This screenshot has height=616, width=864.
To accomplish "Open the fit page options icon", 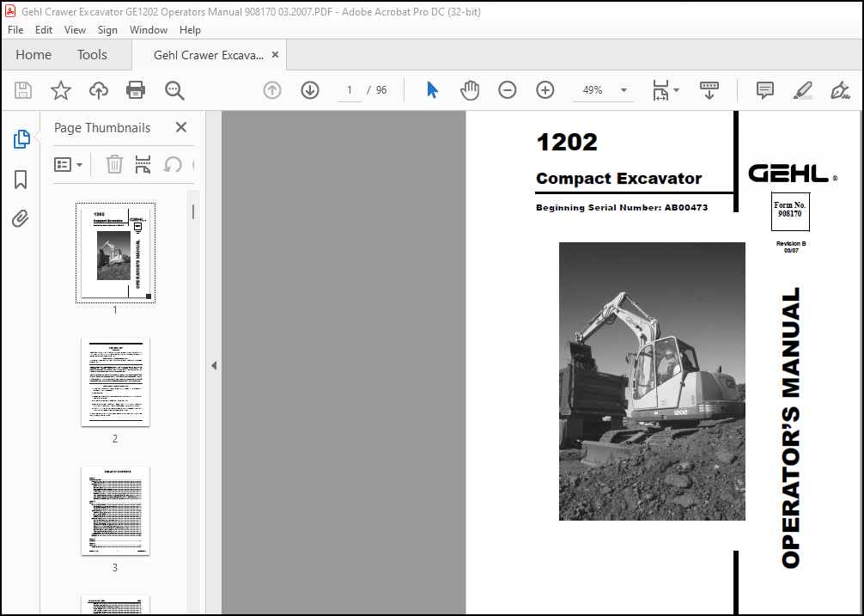I will pos(660,90).
